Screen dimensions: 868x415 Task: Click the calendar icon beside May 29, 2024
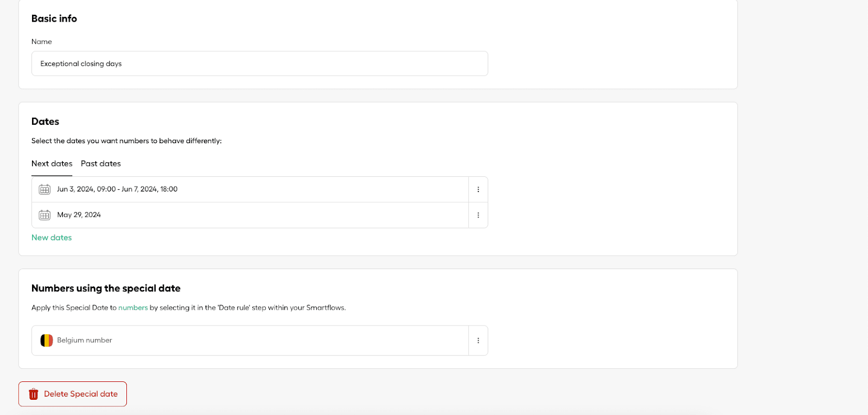pos(44,215)
